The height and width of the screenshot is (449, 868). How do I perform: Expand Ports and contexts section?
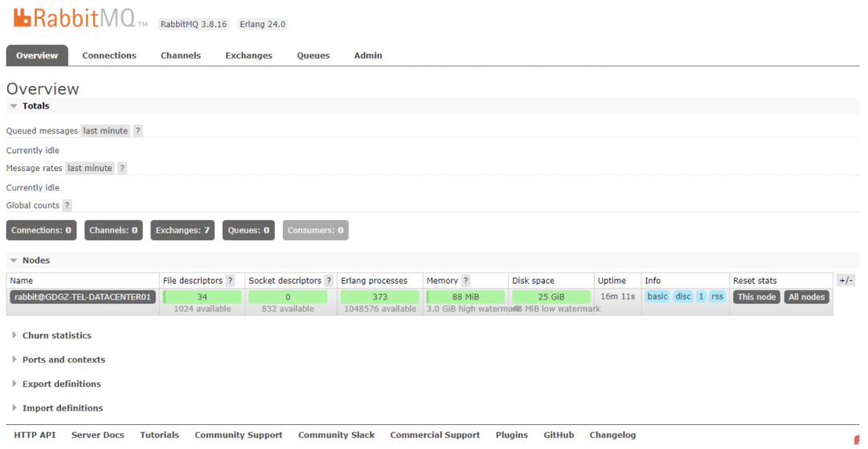click(x=58, y=359)
